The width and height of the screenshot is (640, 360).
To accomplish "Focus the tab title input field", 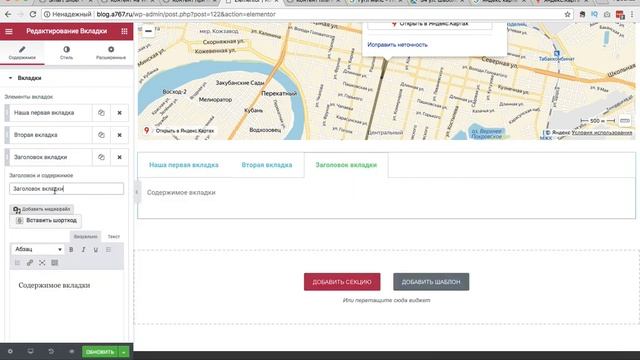I will click(67, 189).
